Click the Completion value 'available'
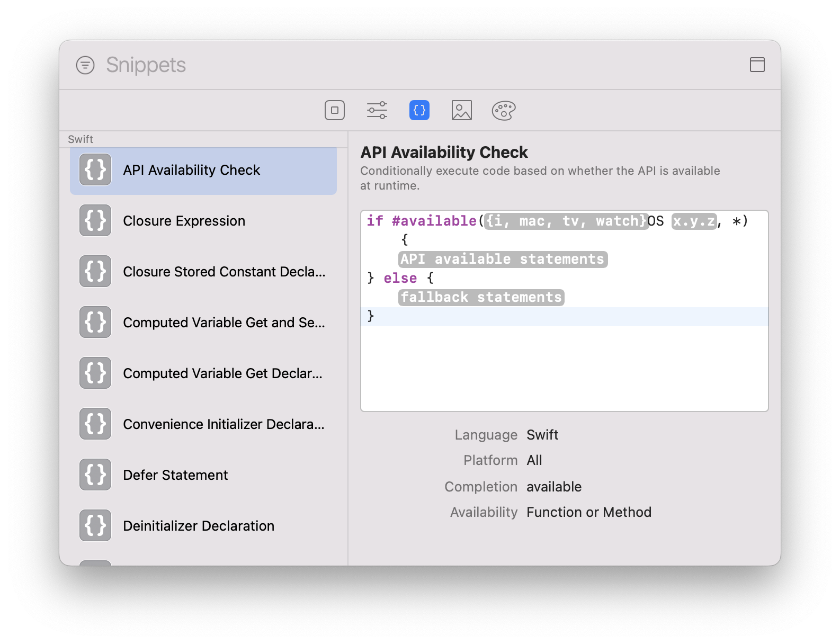840x644 pixels. (554, 487)
